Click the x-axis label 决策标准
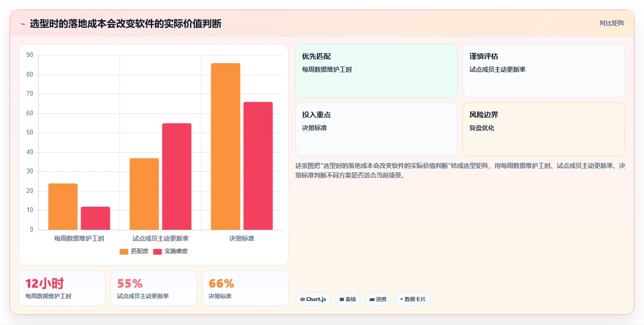Screen dimensions: 644x325 242,238
